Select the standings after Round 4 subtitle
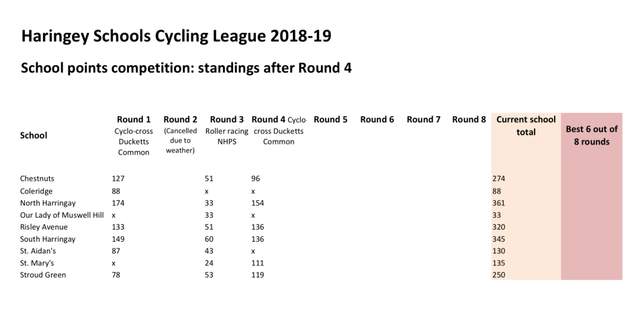Viewport: 644px width, 315px height. (187, 68)
